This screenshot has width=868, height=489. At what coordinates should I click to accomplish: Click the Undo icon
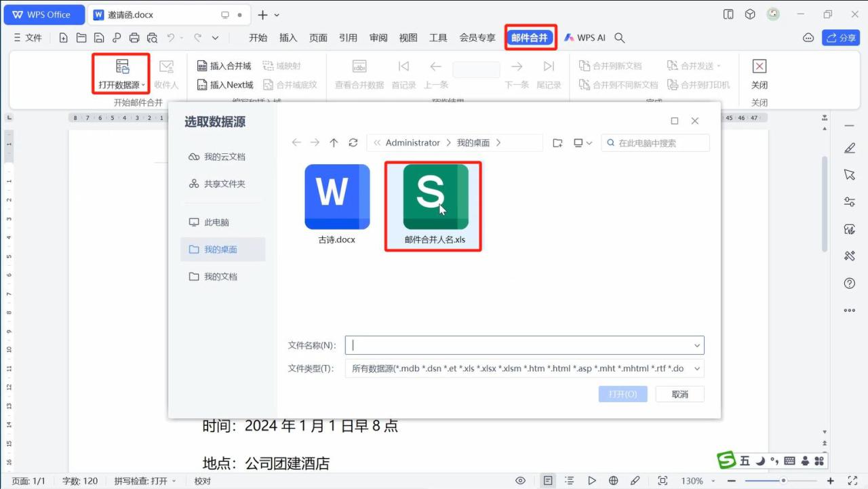click(172, 38)
